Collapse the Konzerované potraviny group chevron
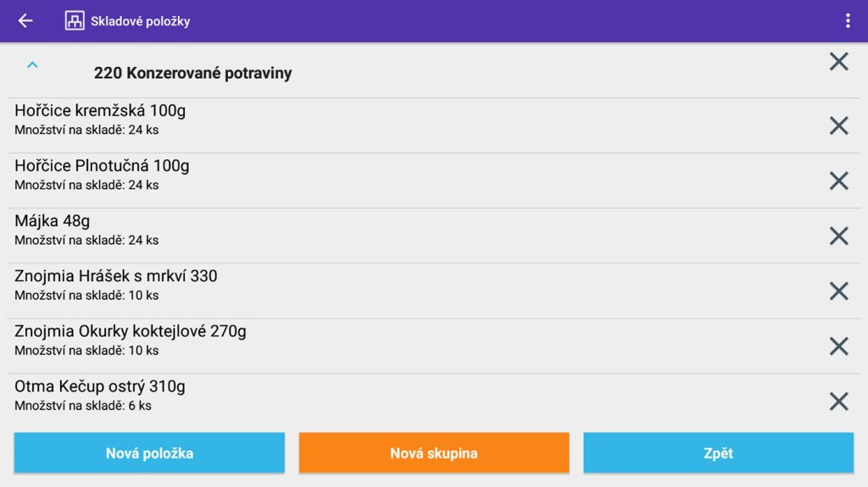Image resolution: width=868 pixels, height=487 pixels. tap(32, 64)
